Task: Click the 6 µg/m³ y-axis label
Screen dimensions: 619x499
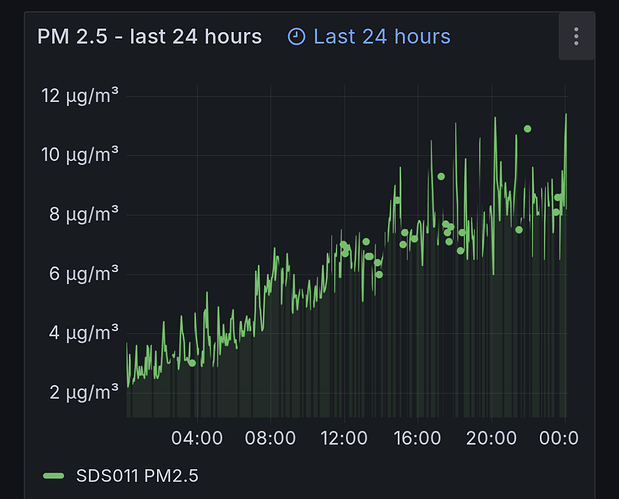Action: (83, 273)
